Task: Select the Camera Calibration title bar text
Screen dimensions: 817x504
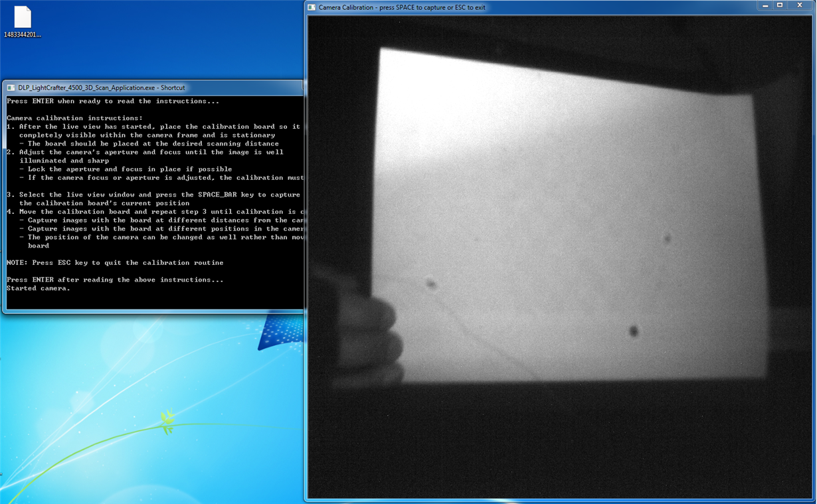Action: [x=402, y=7]
